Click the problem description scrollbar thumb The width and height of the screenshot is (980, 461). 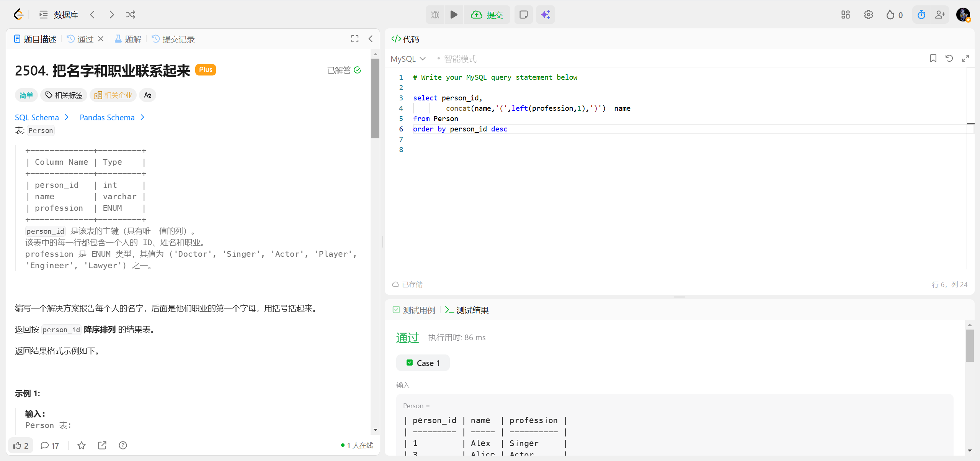tap(375, 99)
